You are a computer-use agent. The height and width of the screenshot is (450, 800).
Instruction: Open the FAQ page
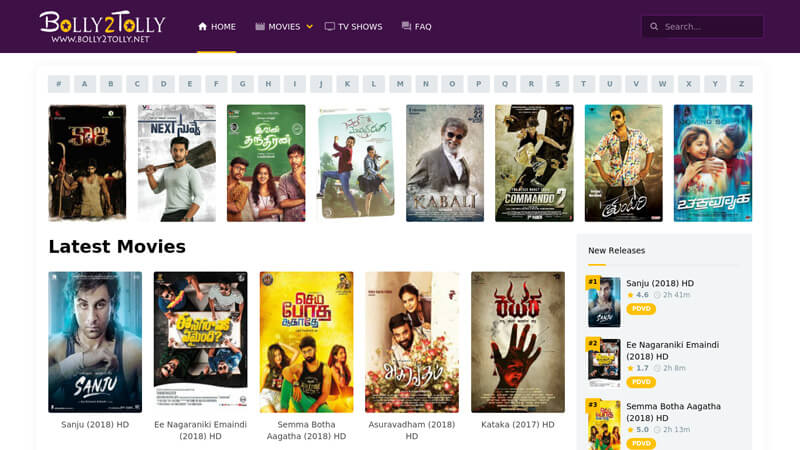pyautogui.click(x=416, y=27)
